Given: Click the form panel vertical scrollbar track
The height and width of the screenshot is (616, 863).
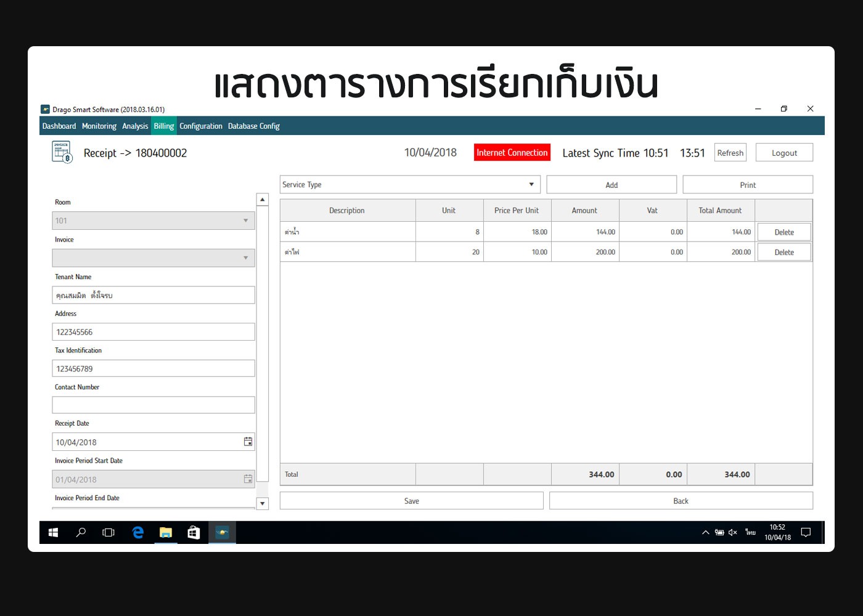Looking at the screenshot, I should (263, 351).
